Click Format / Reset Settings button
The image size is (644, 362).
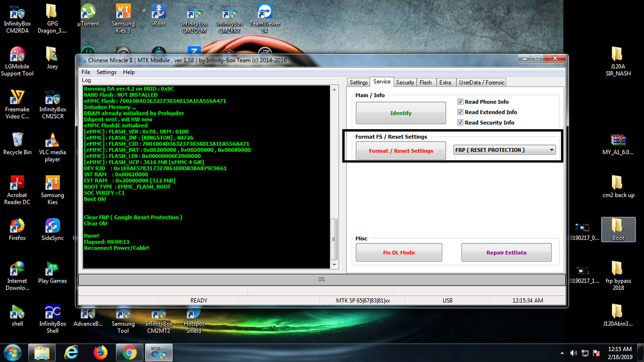coord(400,151)
